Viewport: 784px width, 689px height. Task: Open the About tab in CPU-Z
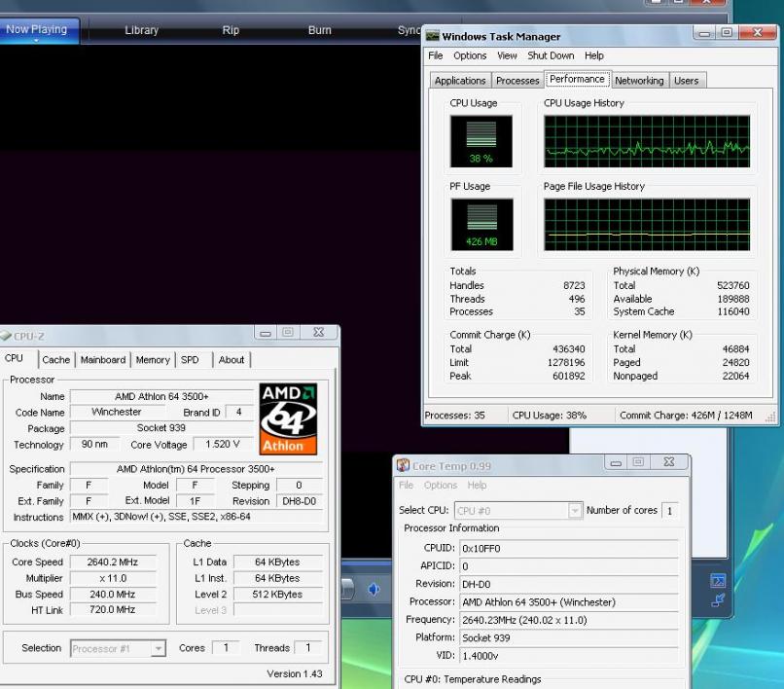[x=232, y=360]
